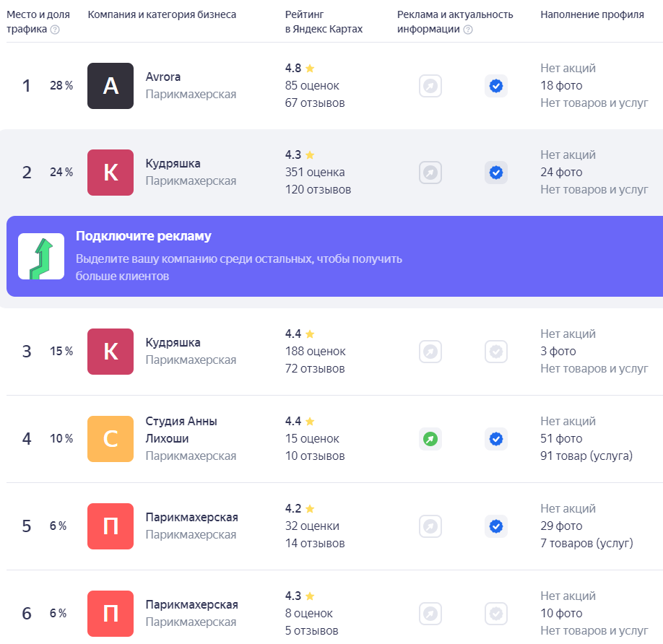
Task: Click blue verified badge in row 5 Парикмахерская
Action: pos(496,526)
